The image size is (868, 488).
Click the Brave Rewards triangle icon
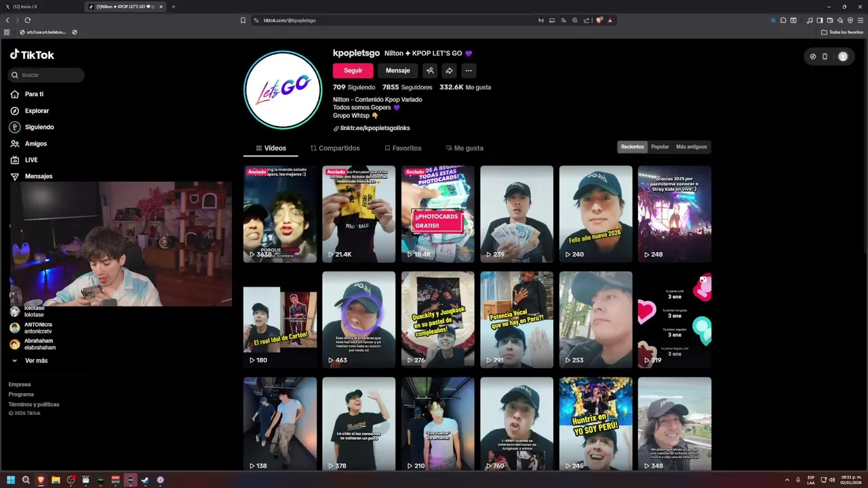pyautogui.click(x=610, y=20)
